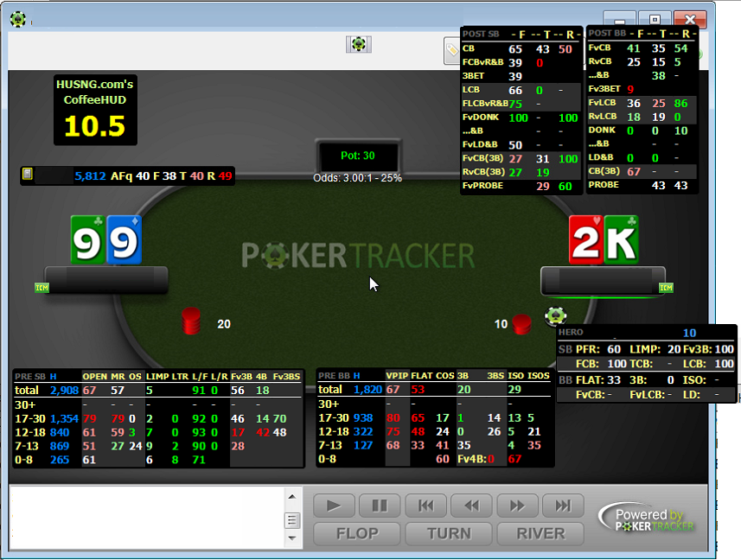The height and width of the screenshot is (560, 741).
Task: Click inside the white hand history text box
Action: point(146,518)
